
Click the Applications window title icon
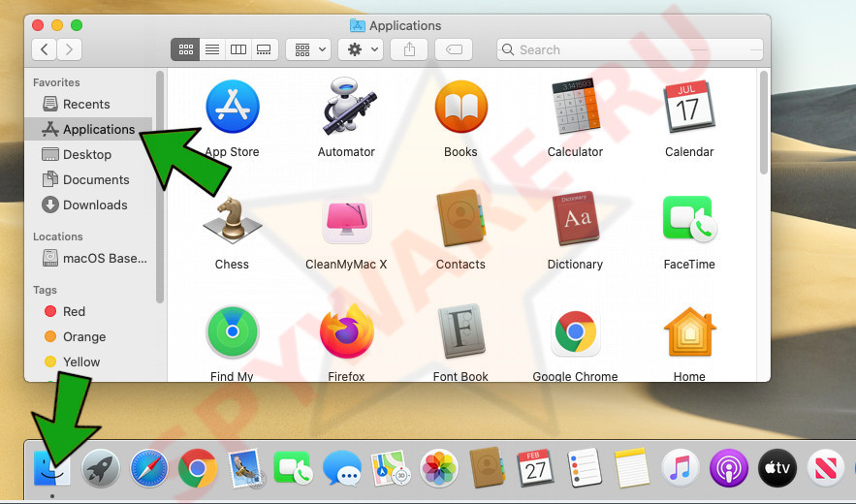point(357,25)
